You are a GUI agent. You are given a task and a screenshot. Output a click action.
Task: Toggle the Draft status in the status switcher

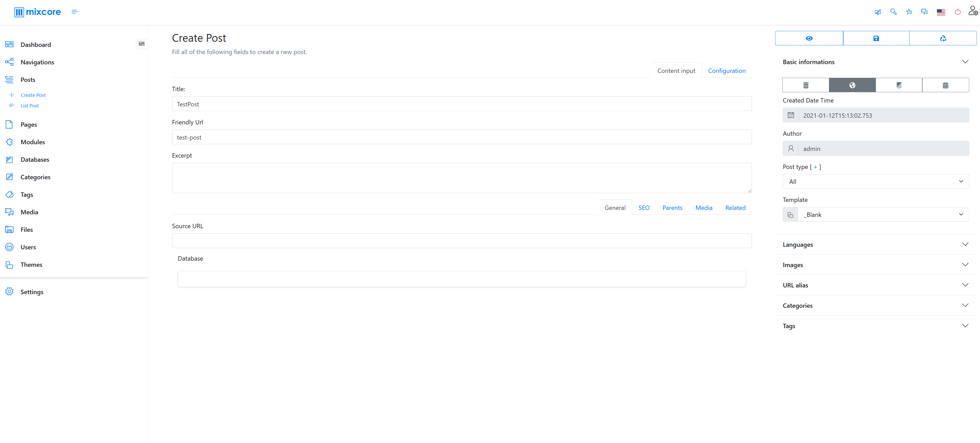point(899,85)
